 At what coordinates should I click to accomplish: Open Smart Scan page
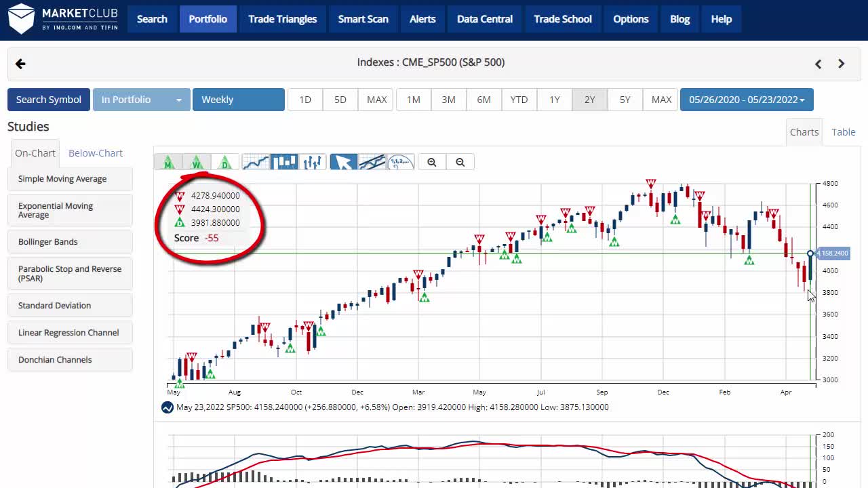click(363, 19)
